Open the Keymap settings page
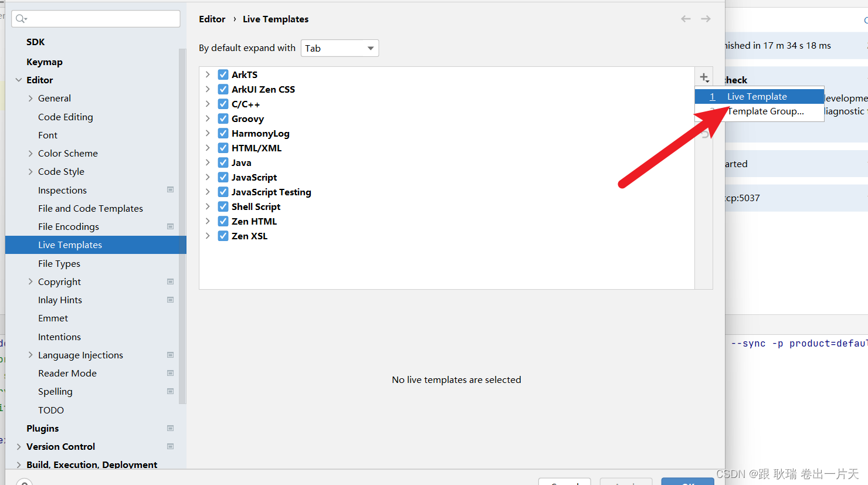 [45, 62]
